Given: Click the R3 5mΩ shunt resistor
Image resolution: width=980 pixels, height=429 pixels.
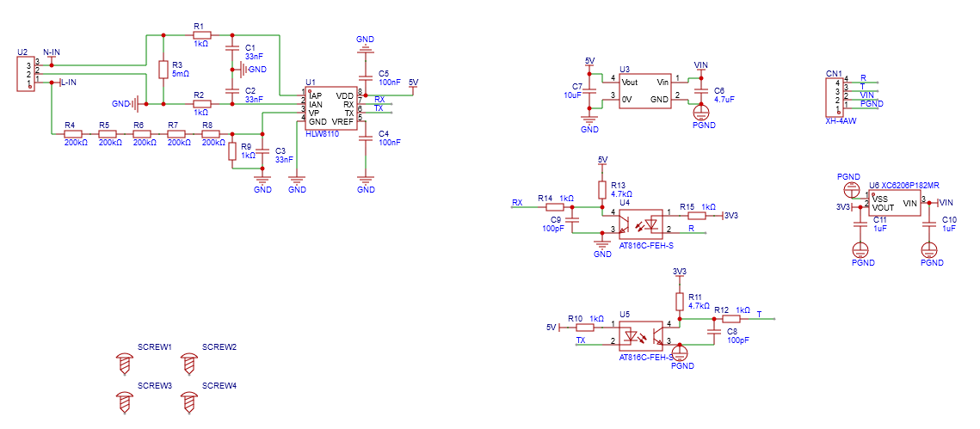Looking at the screenshot, I should tap(163, 70).
